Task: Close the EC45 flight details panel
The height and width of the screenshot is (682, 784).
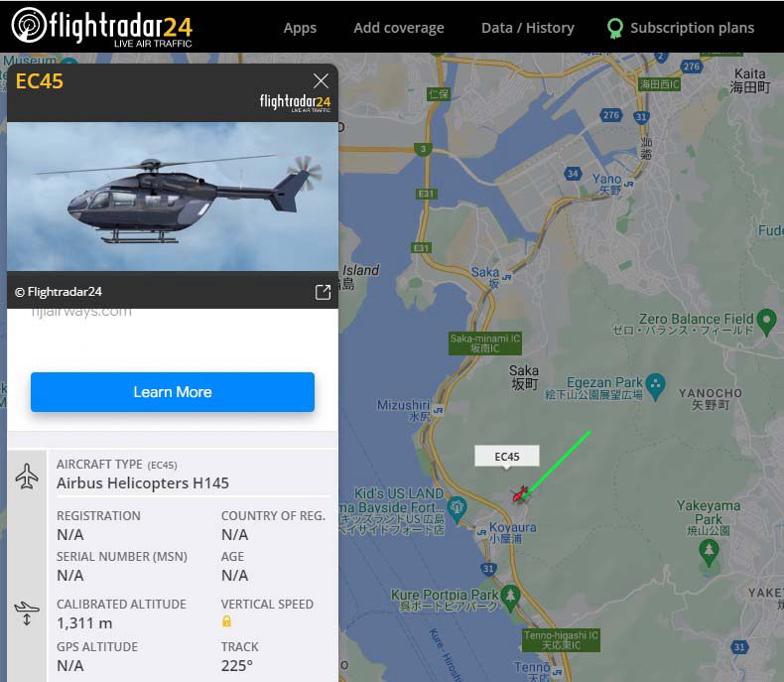Action: pos(321,80)
